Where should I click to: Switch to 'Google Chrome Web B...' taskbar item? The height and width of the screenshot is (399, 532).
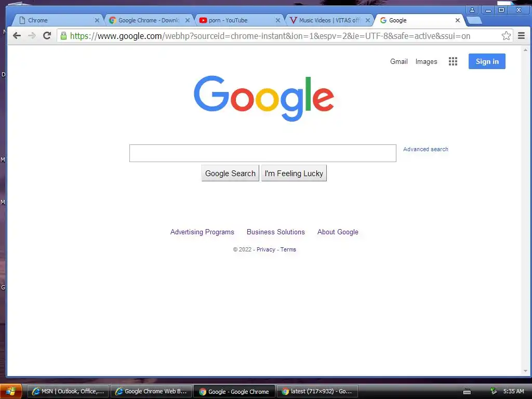click(x=151, y=391)
